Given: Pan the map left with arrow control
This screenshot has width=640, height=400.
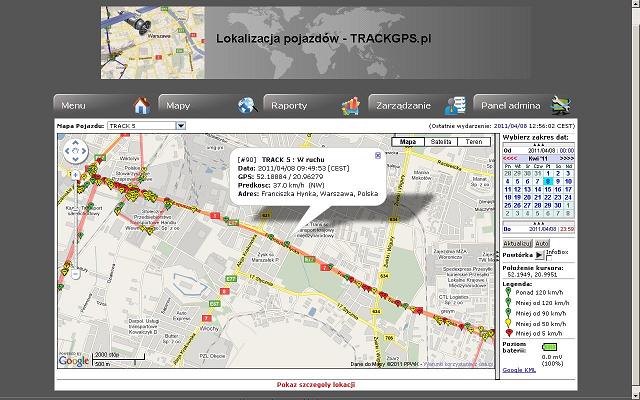Looking at the screenshot, I should (68, 151).
